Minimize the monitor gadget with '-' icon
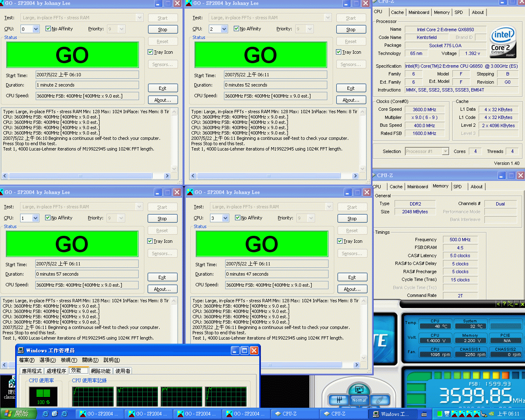Screen dimensions: 525x420 coord(516,304)
